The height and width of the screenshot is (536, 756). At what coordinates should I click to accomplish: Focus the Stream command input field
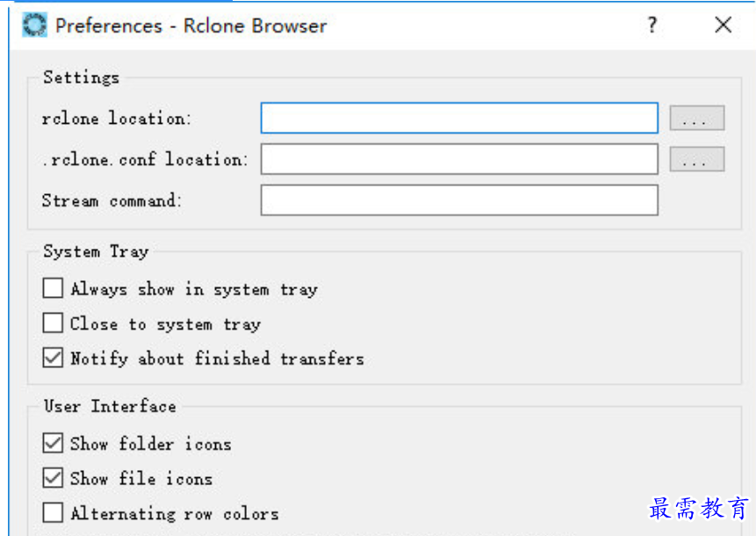pos(459,199)
